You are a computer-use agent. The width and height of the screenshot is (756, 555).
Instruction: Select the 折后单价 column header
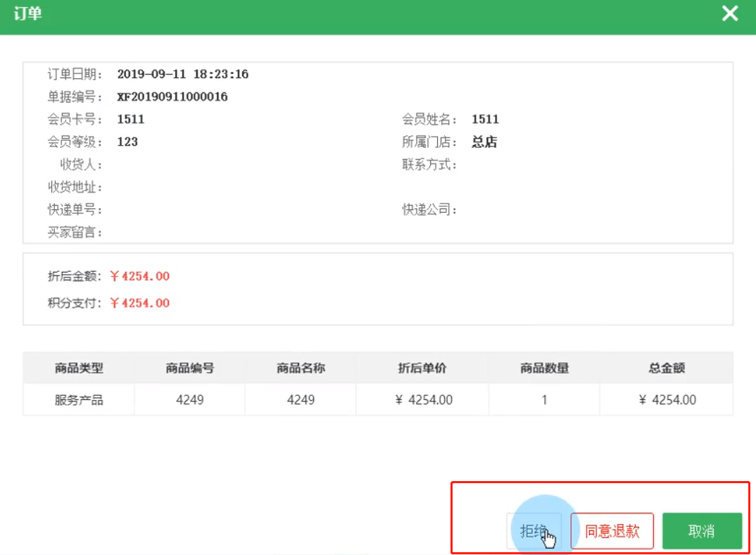pyautogui.click(x=422, y=368)
